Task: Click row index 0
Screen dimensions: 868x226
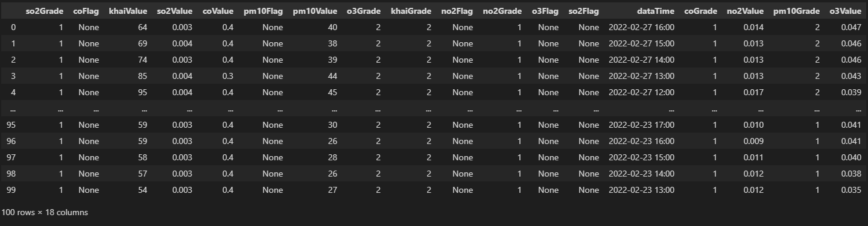Action: 14,27
